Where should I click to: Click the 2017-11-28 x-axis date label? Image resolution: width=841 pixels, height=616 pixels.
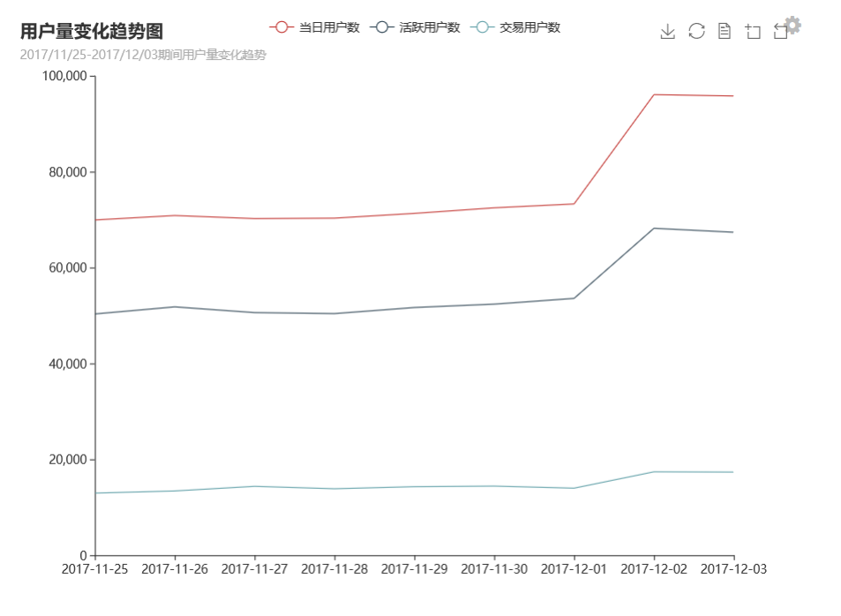click(x=334, y=569)
